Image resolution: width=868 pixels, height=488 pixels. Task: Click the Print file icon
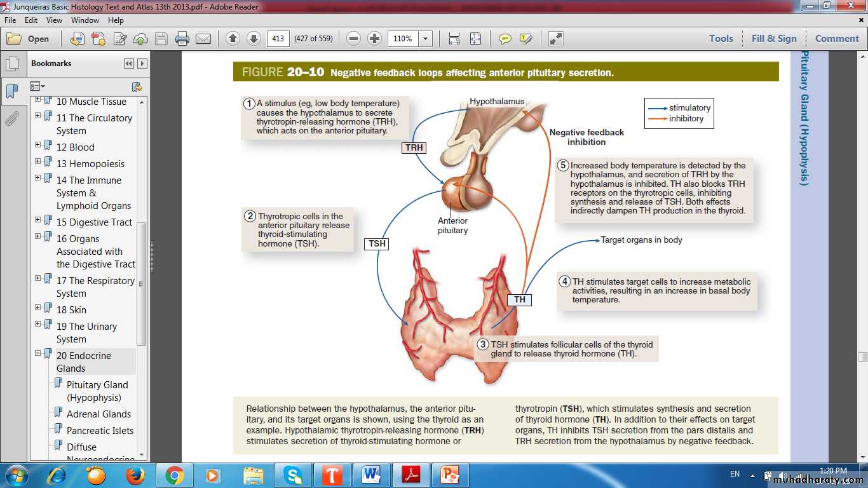click(x=182, y=39)
